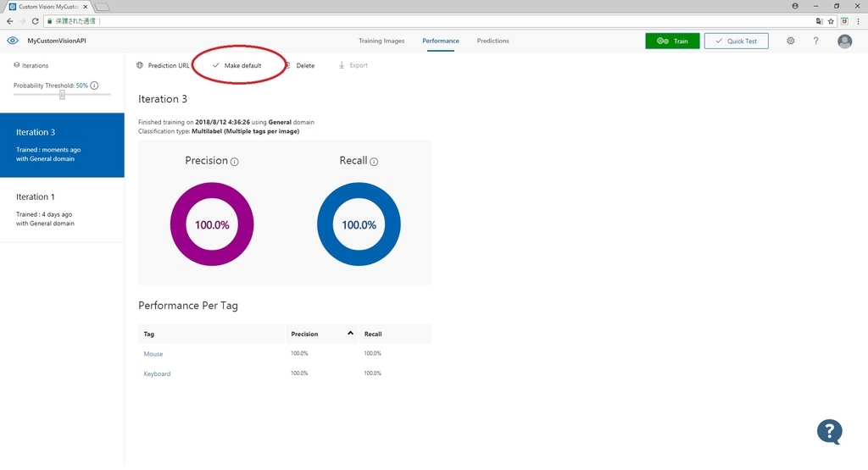Viewport: 868px width, 470px height.
Task: Click the Quick Test button
Action: (737, 41)
